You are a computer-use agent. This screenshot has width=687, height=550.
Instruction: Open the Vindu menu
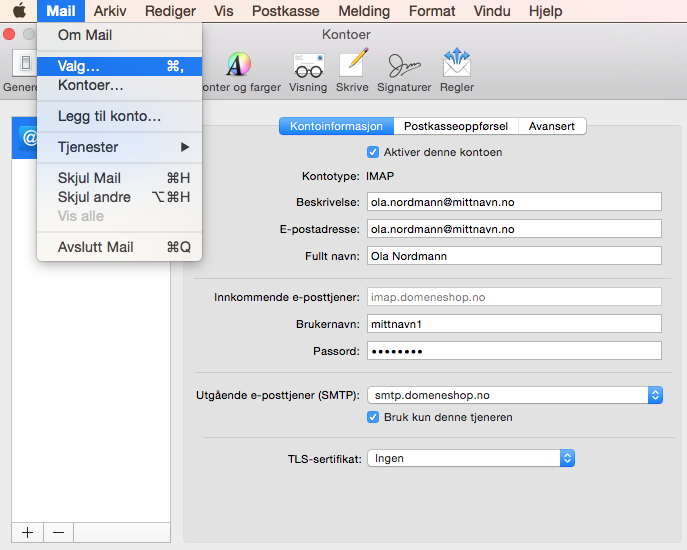(492, 11)
